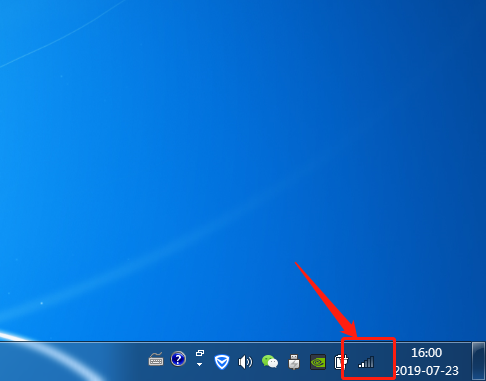Open the volume speaker control
The height and width of the screenshot is (381, 486).
[x=245, y=362]
